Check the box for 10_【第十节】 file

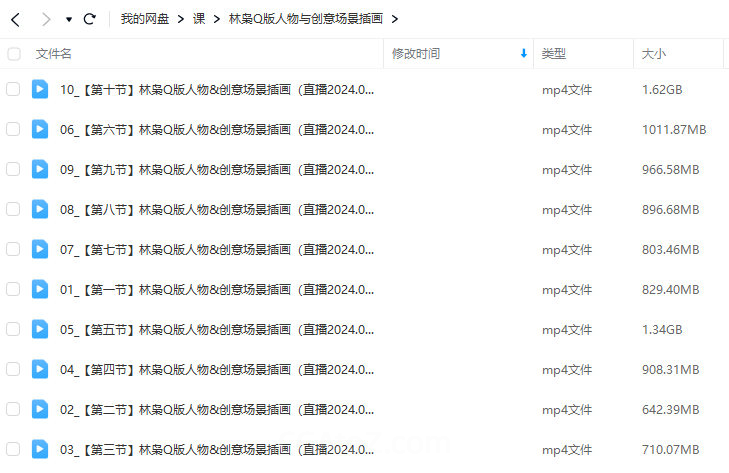point(13,89)
